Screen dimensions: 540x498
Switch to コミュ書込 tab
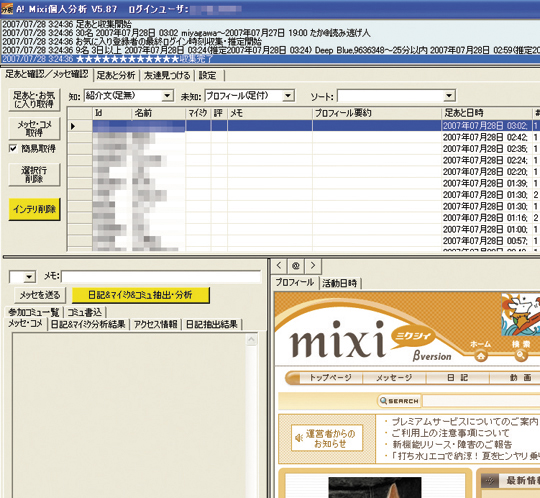pyautogui.click(x=85, y=312)
